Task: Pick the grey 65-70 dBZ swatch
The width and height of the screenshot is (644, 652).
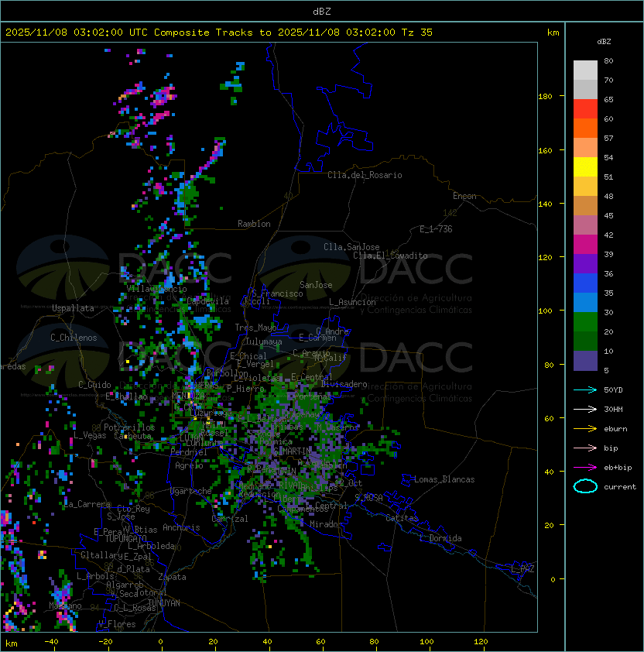Action: coord(585,89)
